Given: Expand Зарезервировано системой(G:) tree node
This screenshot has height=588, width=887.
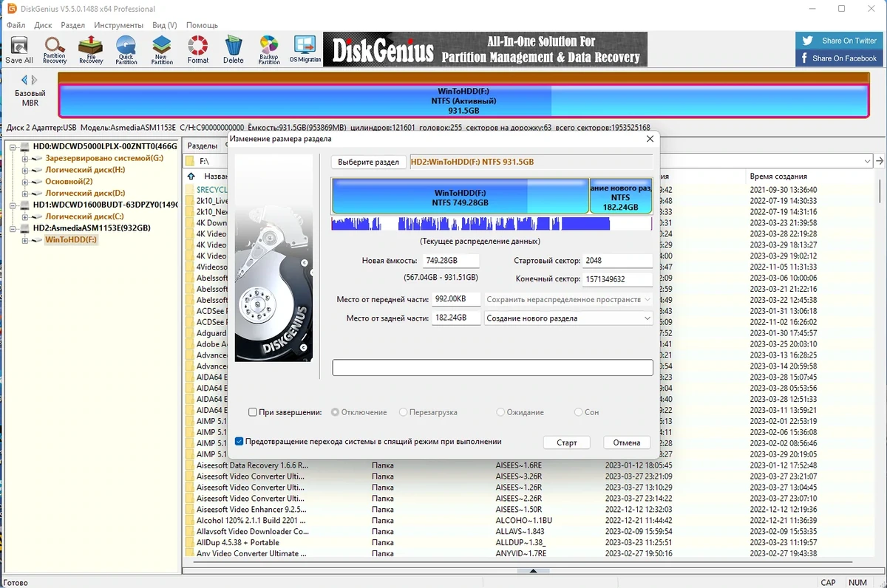Looking at the screenshot, I should tap(25, 159).
